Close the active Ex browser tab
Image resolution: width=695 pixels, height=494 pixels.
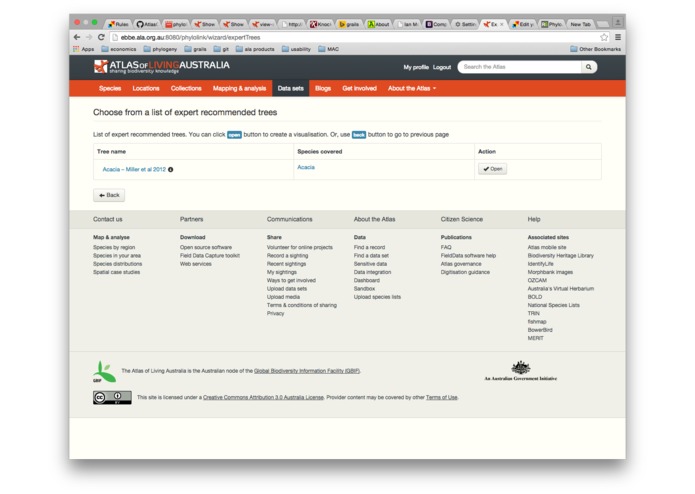pyautogui.click(x=502, y=24)
